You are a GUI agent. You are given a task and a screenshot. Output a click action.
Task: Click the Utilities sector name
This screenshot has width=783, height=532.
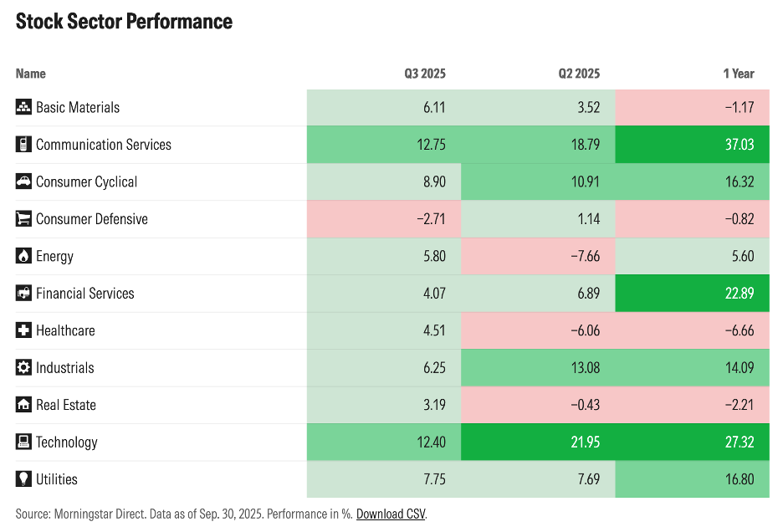tap(57, 479)
